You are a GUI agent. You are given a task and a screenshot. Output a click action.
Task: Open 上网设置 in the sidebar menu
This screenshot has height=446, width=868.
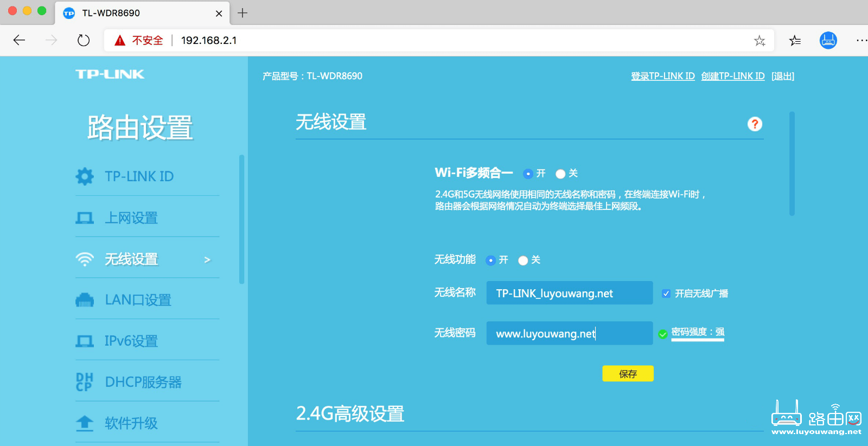pos(131,218)
